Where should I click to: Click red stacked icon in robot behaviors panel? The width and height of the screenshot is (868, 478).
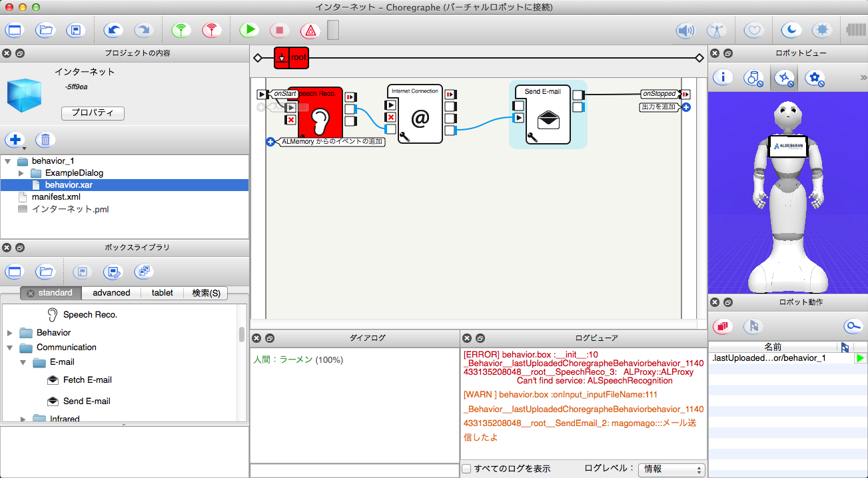[723, 326]
